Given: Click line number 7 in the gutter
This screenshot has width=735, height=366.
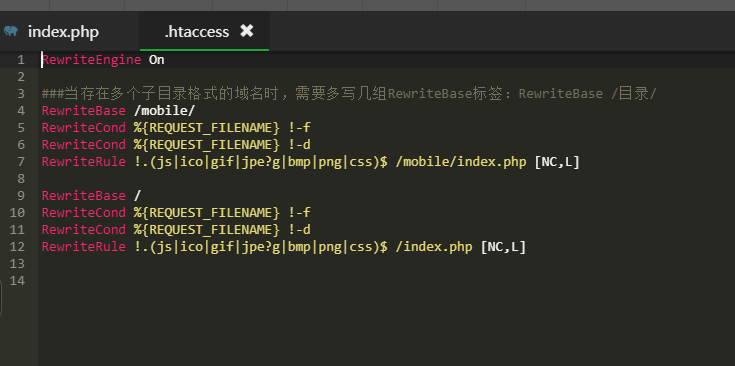Looking at the screenshot, I should tap(20, 162).
